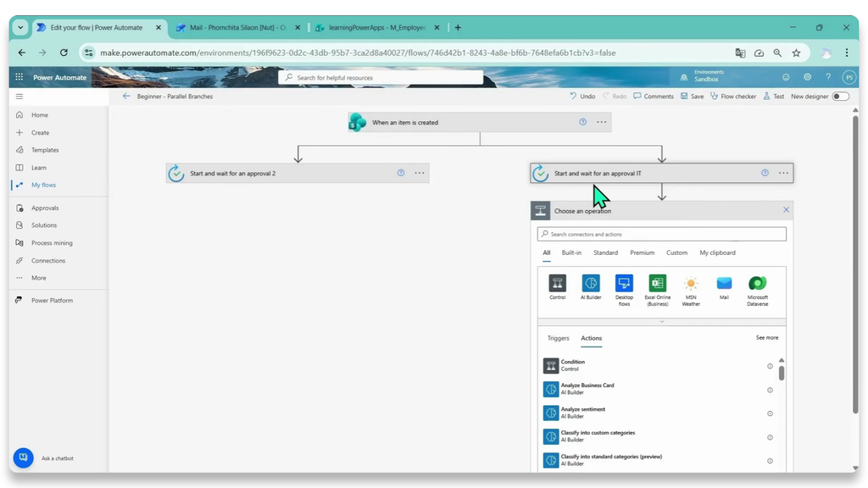Screen dimensions: 868x488
Task: Toggle the New designer switch
Action: click(840, 97)
